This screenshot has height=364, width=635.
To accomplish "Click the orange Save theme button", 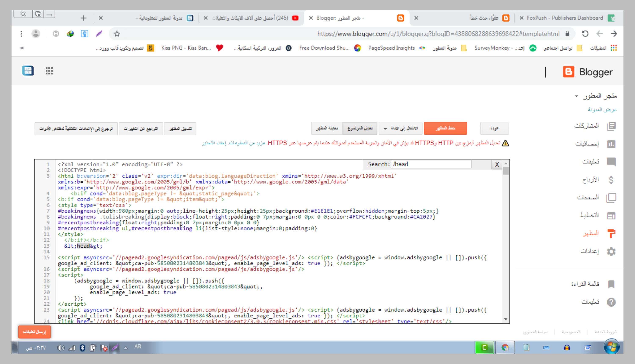I will pyautogui.click(x=445, y=129).
